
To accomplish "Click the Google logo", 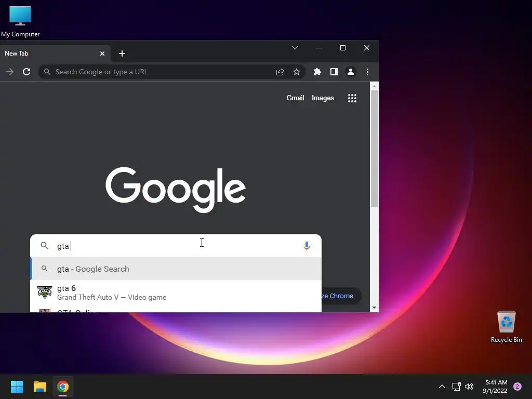I will point(176,189).
